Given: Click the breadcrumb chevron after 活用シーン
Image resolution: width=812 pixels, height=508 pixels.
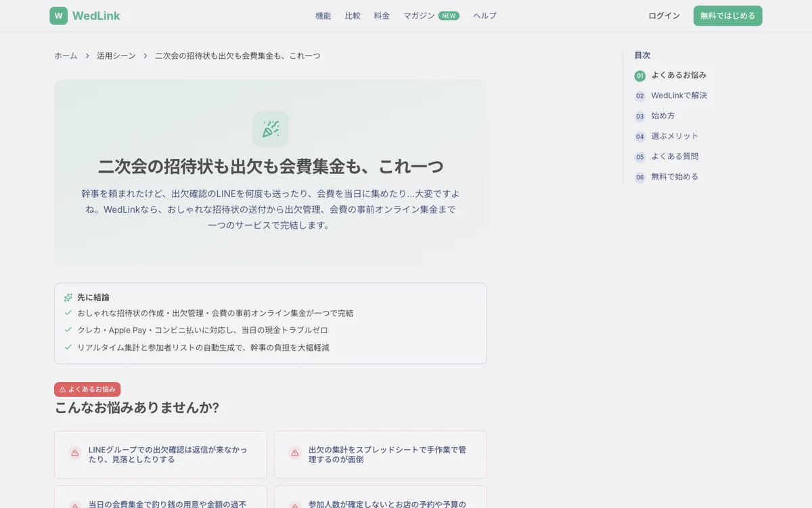Looking at the screenshot, I should 145,56.
